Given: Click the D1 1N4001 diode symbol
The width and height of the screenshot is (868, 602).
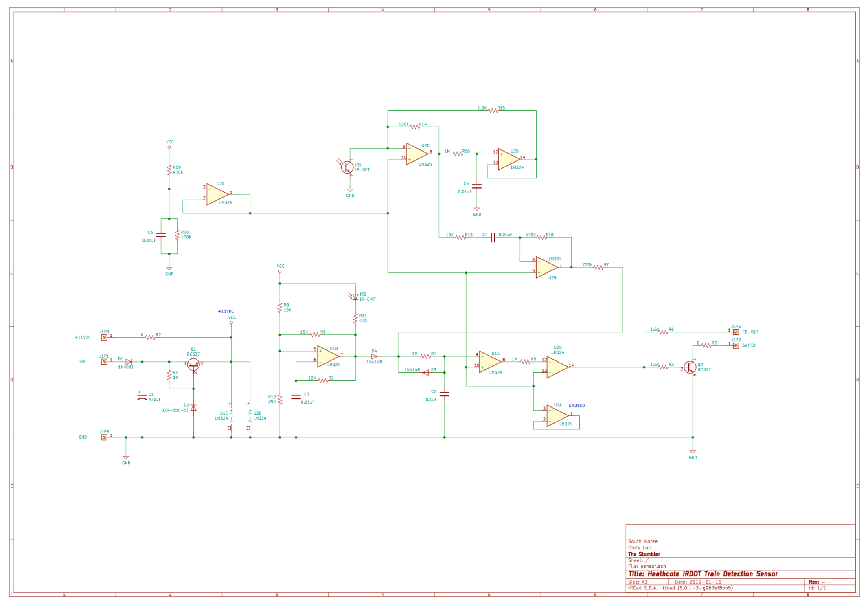Looking at the screenshot, I should 129,362.
